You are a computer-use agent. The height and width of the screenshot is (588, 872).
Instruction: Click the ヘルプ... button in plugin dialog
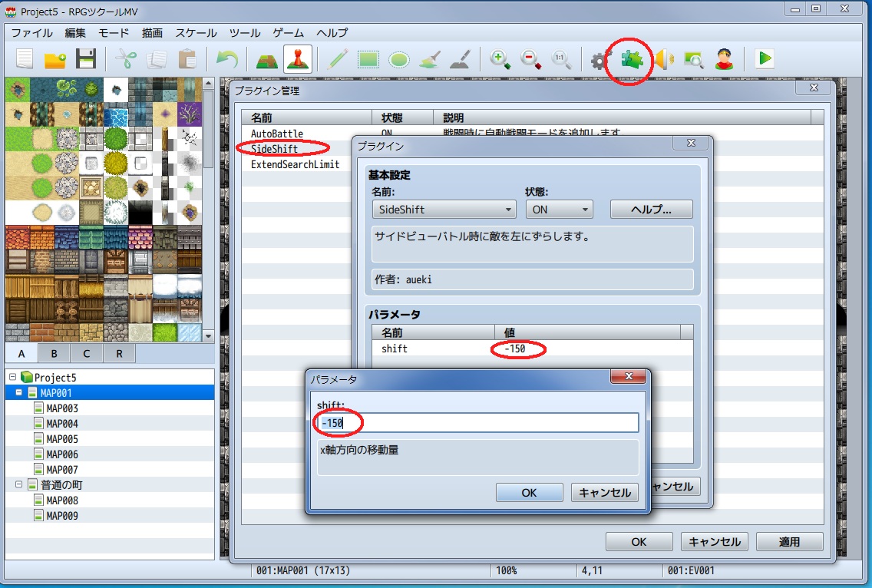pos(651,209)
